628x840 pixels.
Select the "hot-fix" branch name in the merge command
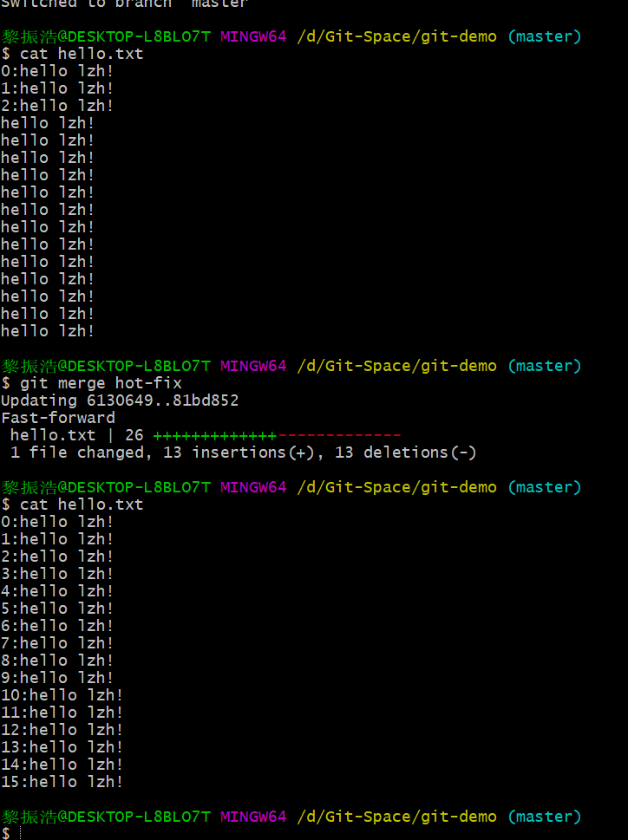click(148, 383)
